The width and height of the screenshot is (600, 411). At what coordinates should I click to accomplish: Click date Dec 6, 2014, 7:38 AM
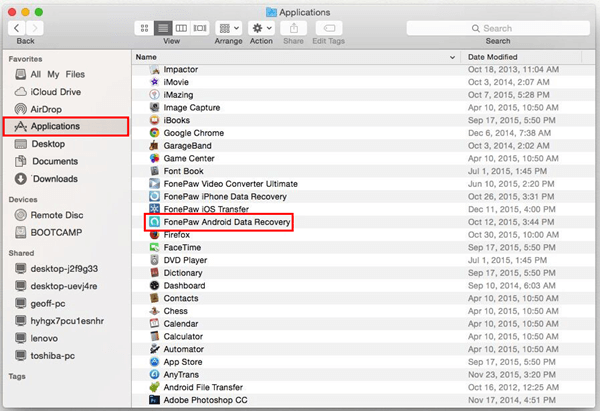[x=509, y=133]
